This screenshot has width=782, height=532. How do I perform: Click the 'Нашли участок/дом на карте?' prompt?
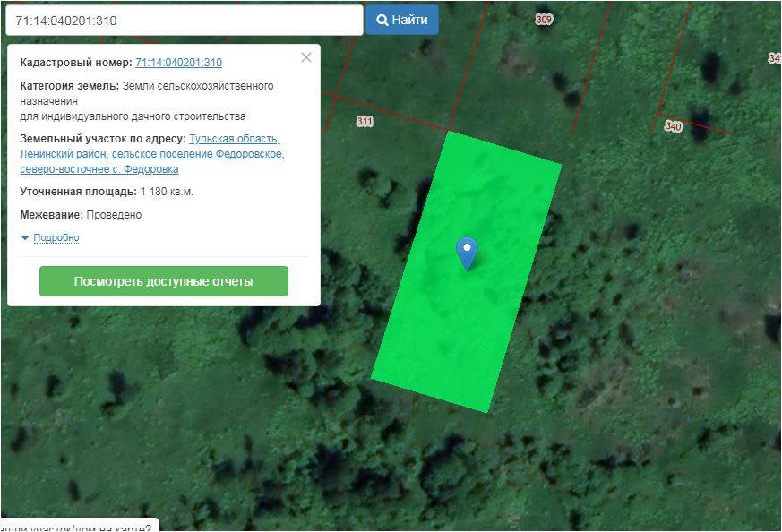pyautogui.click(x=79, y=526)
